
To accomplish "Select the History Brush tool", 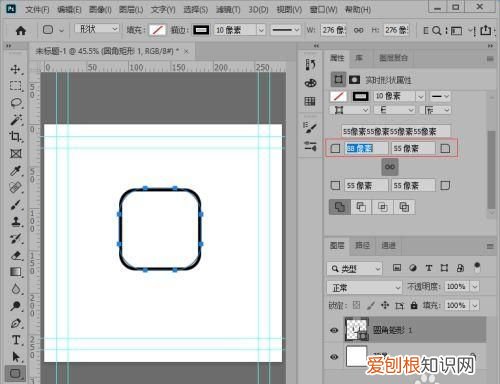I will 15,238.
